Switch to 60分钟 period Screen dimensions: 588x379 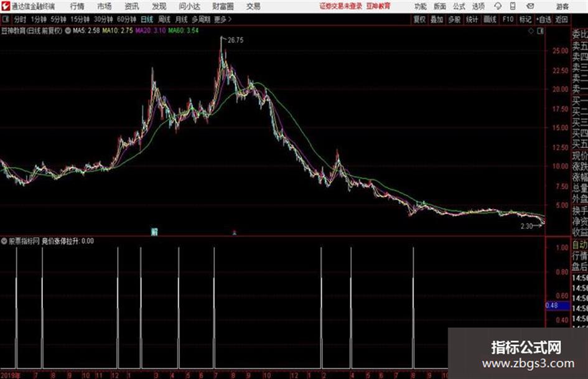127,19
